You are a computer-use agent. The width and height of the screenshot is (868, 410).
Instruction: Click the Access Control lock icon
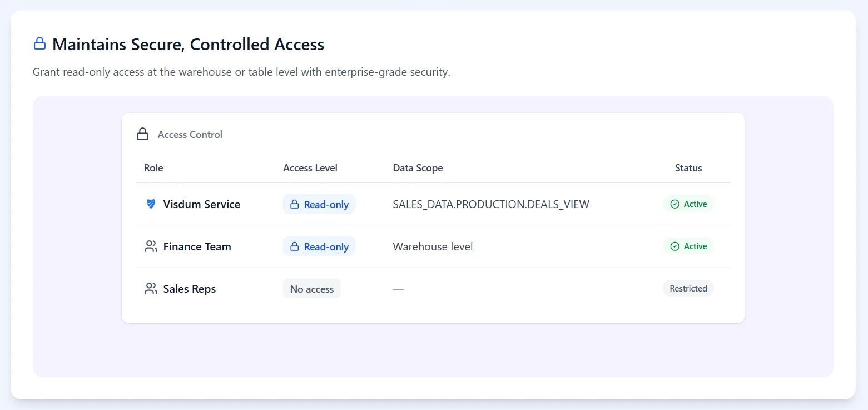(143, 134)
